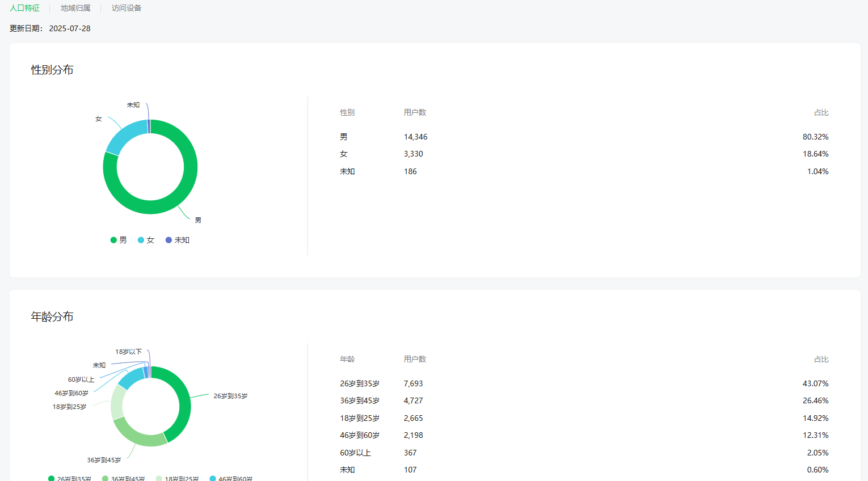Viewport: 868px width, 481px height.
Task: Toggle the 男 legend in gender chart
Action: point(119,240)
